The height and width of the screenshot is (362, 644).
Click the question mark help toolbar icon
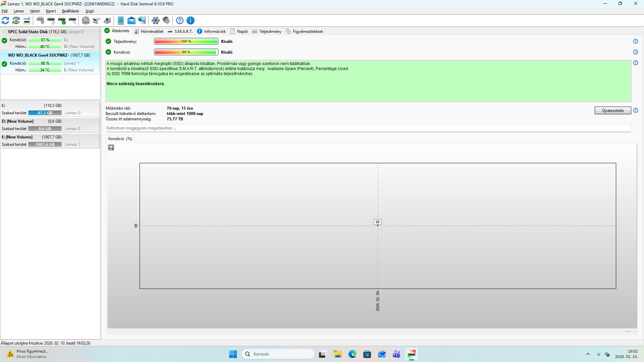click(180, 20)
